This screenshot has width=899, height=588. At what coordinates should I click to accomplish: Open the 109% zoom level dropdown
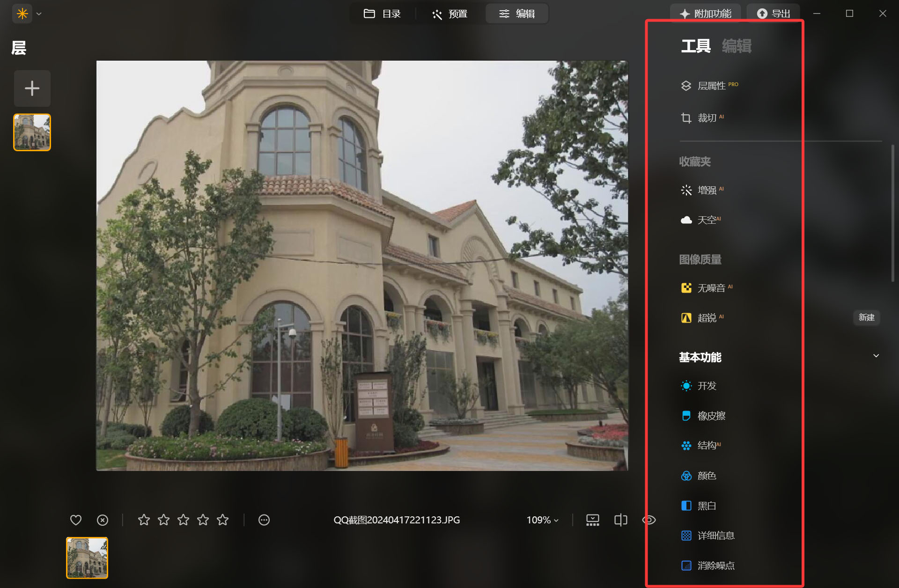[543, 520]
